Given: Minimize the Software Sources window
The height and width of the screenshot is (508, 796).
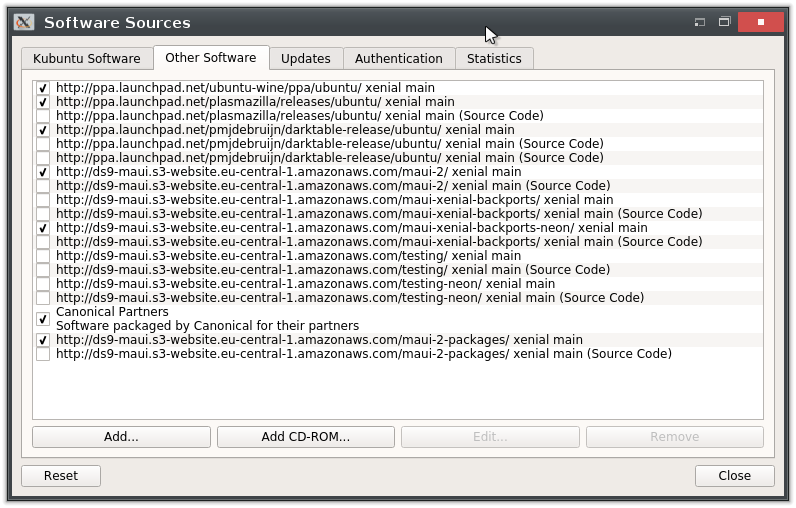Looking at the screenshot, I should pos(700,22).
